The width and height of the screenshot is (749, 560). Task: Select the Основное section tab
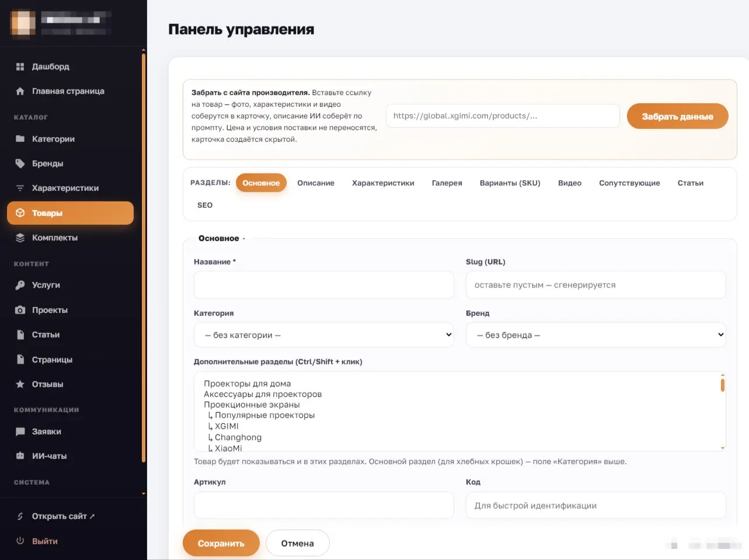[x=261, y=183]
